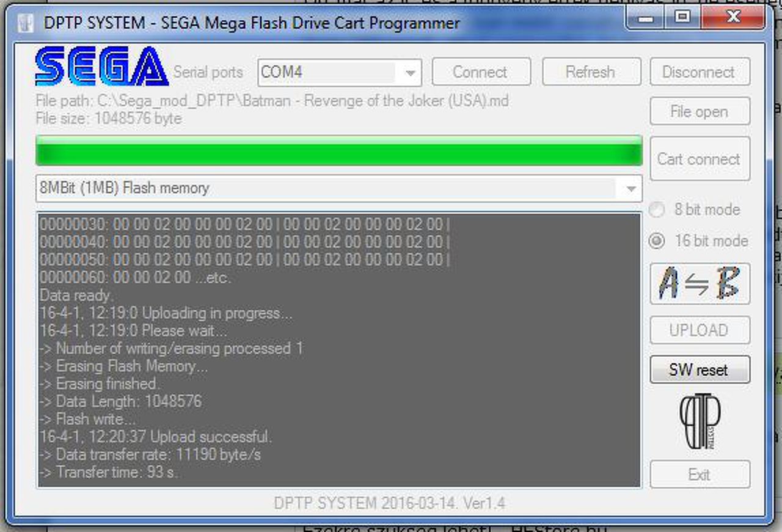Click the app icon in the title bar

point(26,24)
